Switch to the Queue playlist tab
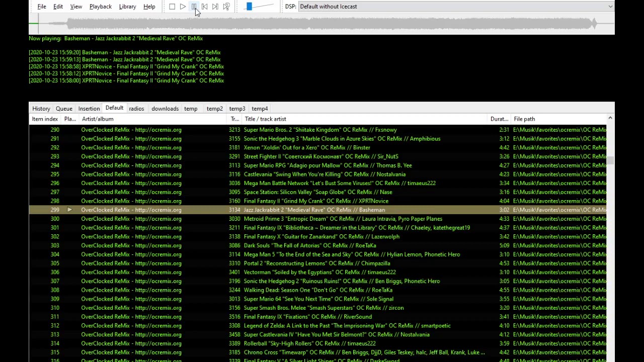Screen dimensions: 644x362 pyautogui.click(x=64, y=109)
